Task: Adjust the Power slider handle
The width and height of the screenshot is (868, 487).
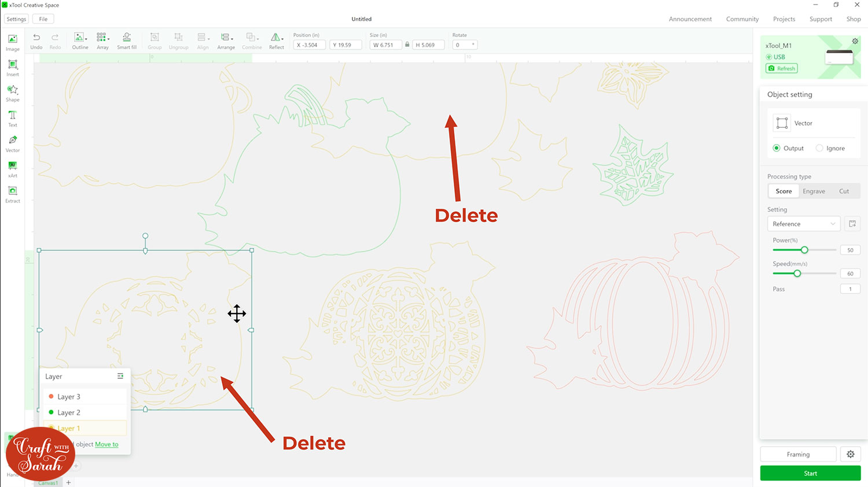Action: tap(804, 250)
